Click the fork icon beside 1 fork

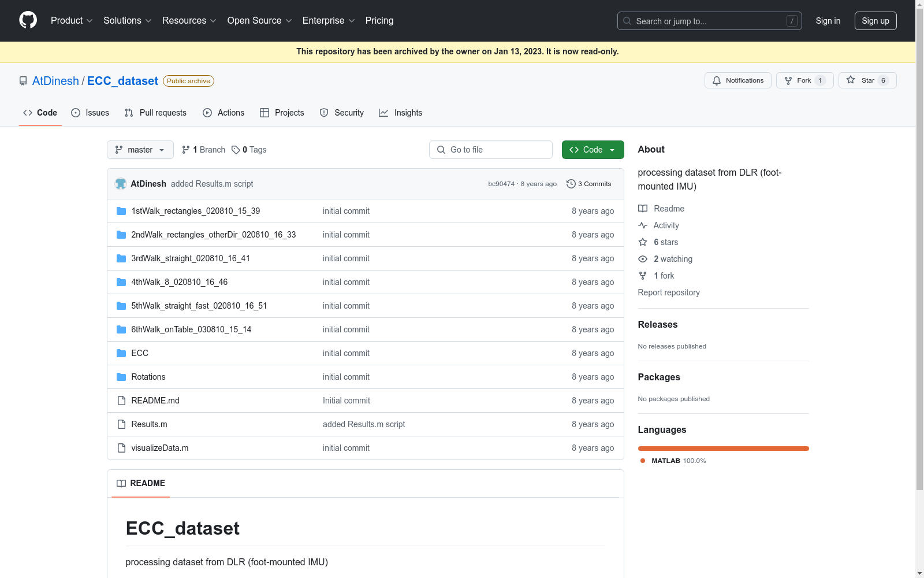click(x=643, y=276)
